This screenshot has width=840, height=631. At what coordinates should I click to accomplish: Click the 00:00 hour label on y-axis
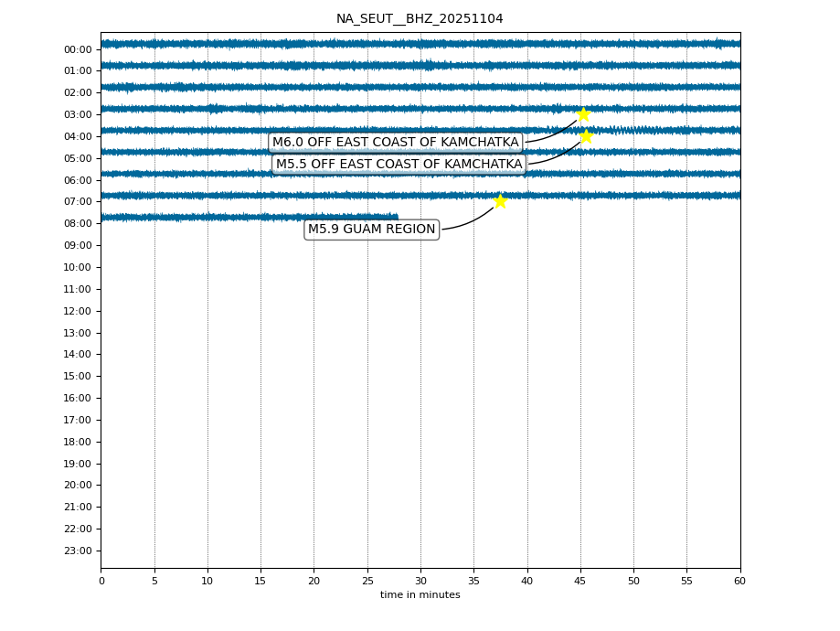coord(78,49)
